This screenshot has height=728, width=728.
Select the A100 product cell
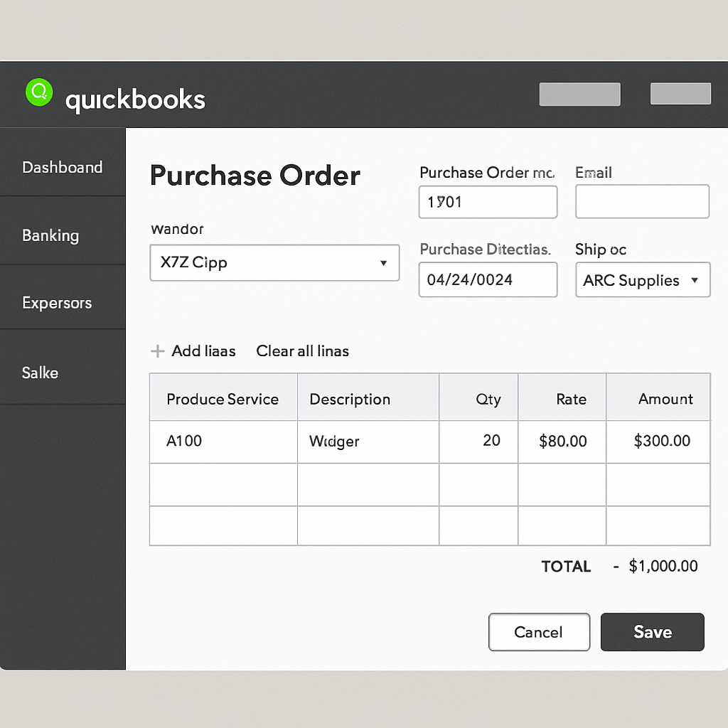click(x=223, y=441)
